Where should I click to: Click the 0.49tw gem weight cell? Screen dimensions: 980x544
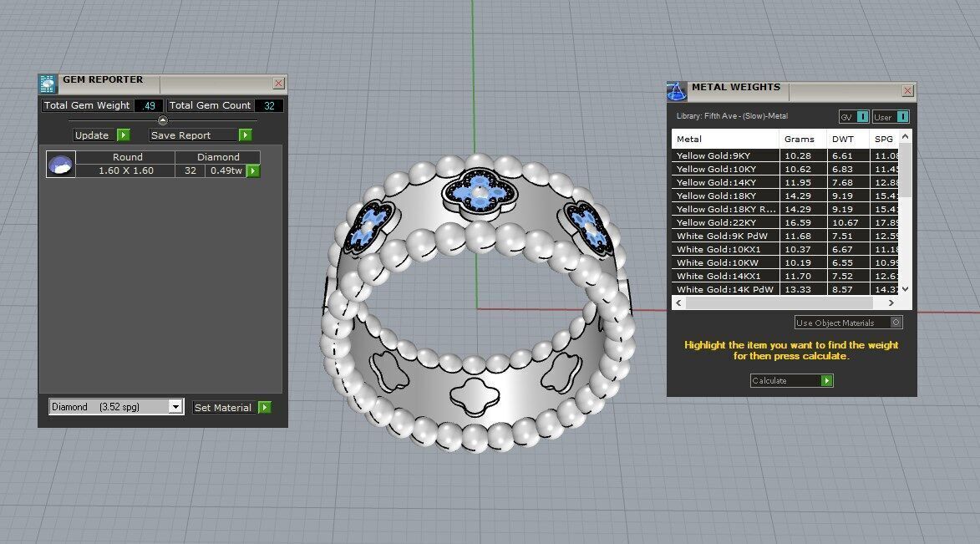tap(226, 170)
